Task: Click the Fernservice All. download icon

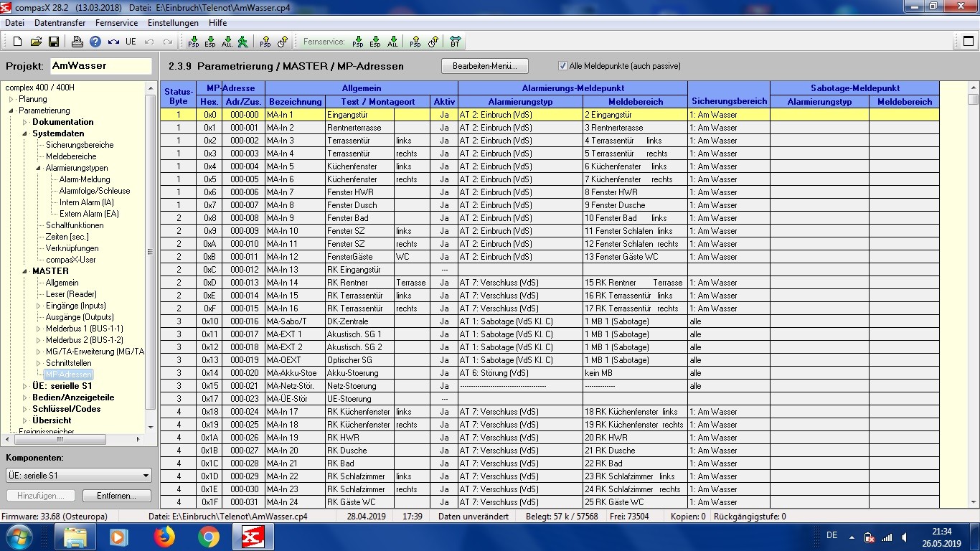Action: (392, 42)
